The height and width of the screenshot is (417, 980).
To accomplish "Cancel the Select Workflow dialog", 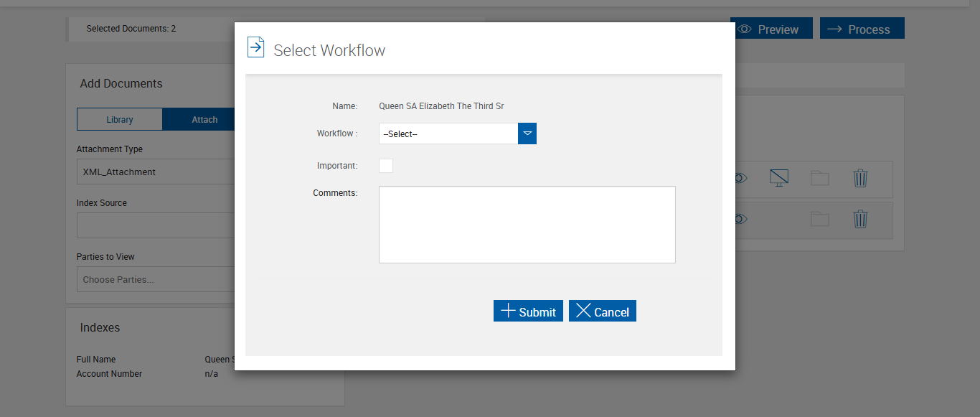I will (x=603, y=311).
